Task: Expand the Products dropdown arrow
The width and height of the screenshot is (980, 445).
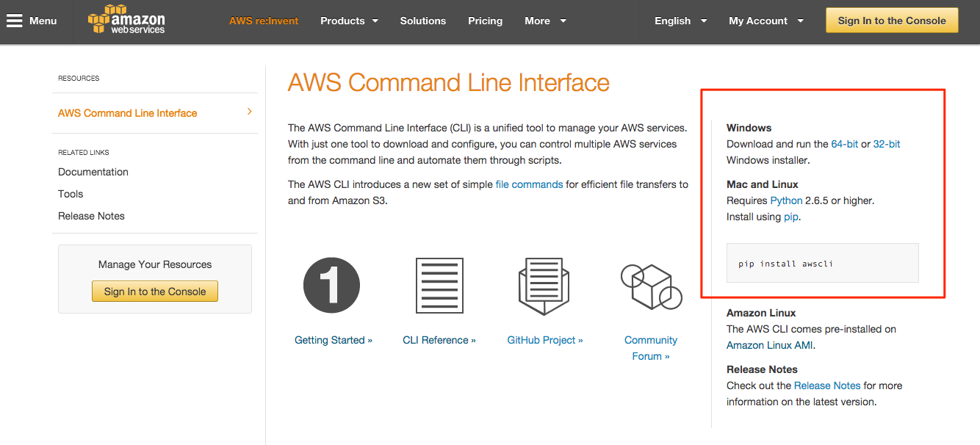Action: pyautogui.click(x=375, y=21)
